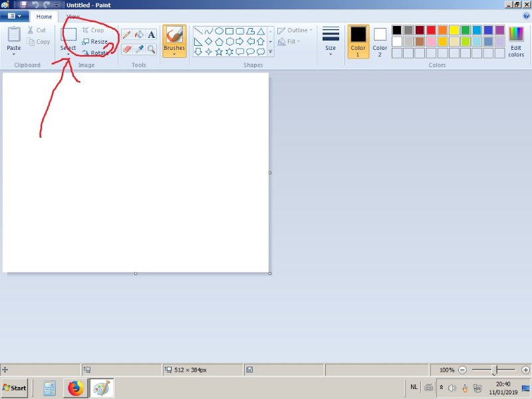Click the zoom in plus button
This screenshot has width=532, height=399.
tap(525, 370)
